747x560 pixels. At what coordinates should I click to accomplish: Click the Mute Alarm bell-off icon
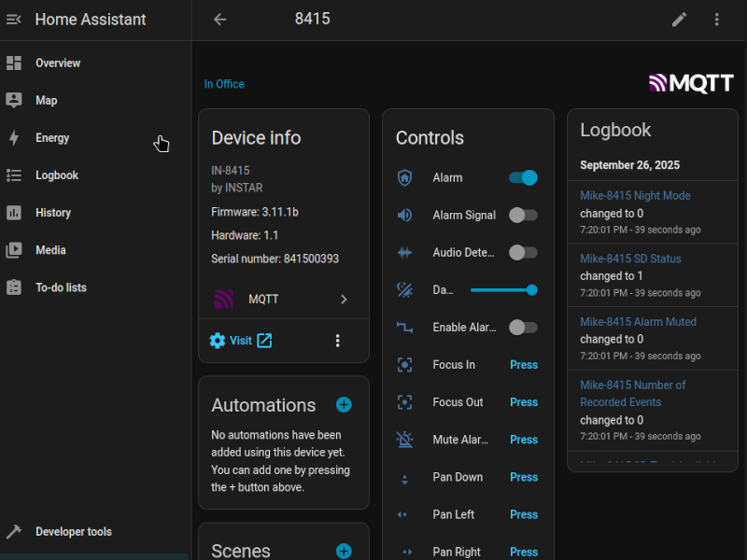tap(404, 440)
